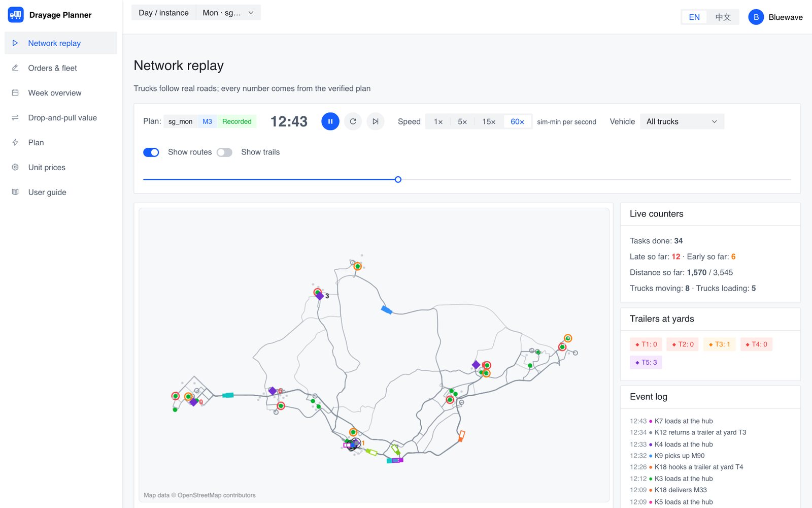Click the Network replay play-triangle icon

click(x=15, y=43)
